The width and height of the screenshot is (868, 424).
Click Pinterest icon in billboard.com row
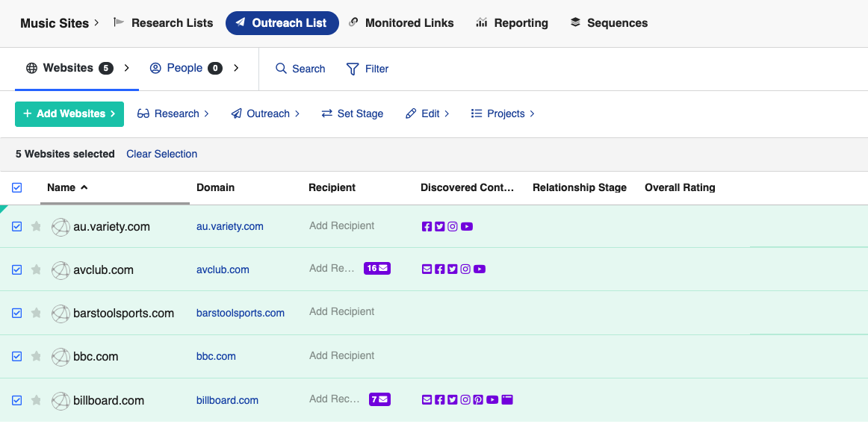(478, 400)
